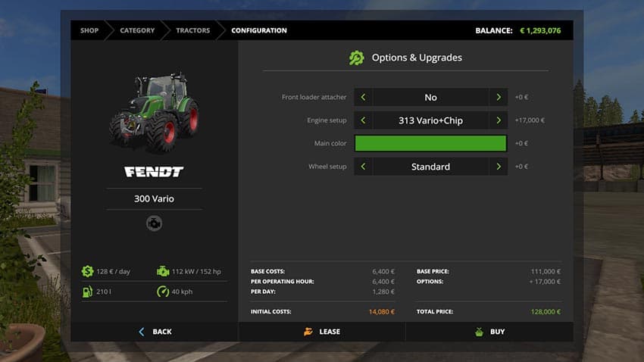This screenshot has height=362, width=644.
Task: Click the 'Front loader attacher' label
Action: coord(314,97)
